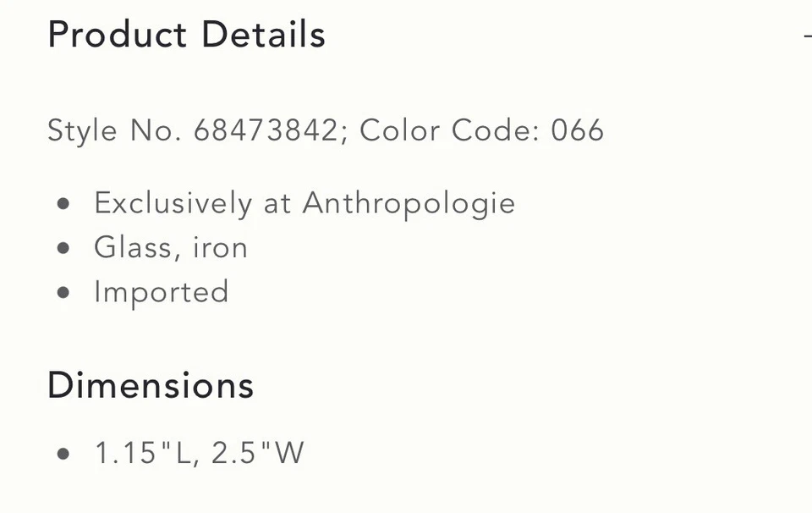
Task: Click the "Color Code:" label
Action: [450, 131]
